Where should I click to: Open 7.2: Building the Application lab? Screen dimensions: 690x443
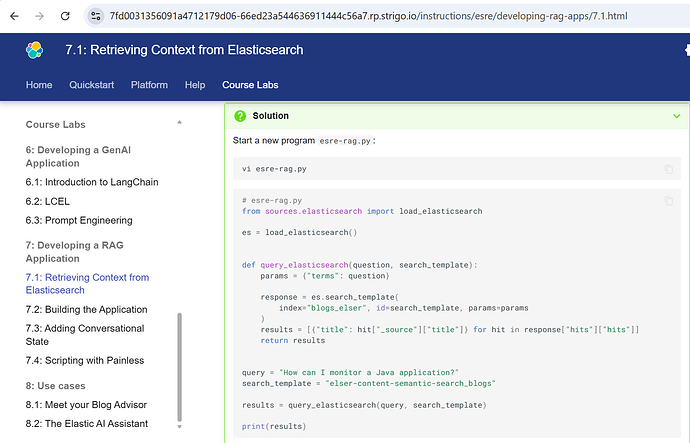point(86,310)
